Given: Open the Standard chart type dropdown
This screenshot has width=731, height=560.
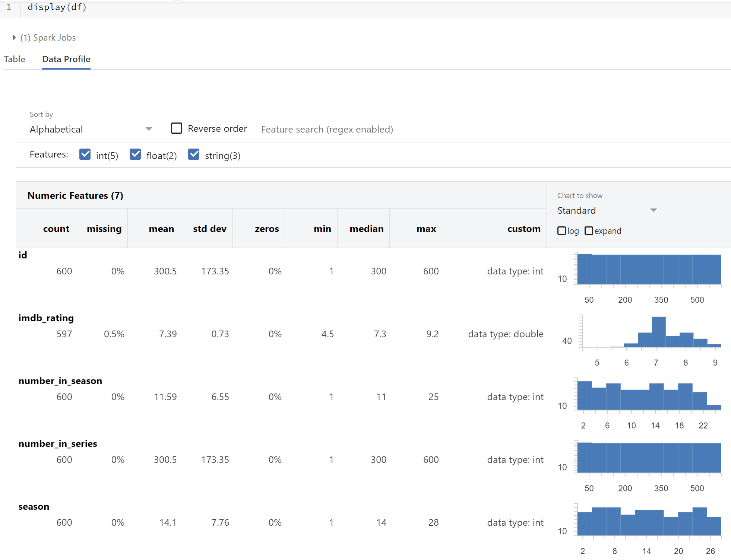Looking at the screenshot, I should coord(606,210).
